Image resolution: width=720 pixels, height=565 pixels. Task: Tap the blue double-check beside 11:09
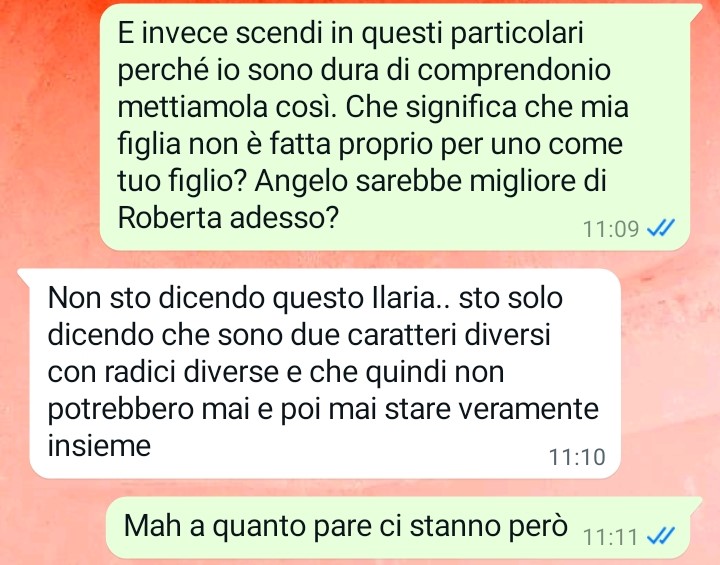point(661,228)
